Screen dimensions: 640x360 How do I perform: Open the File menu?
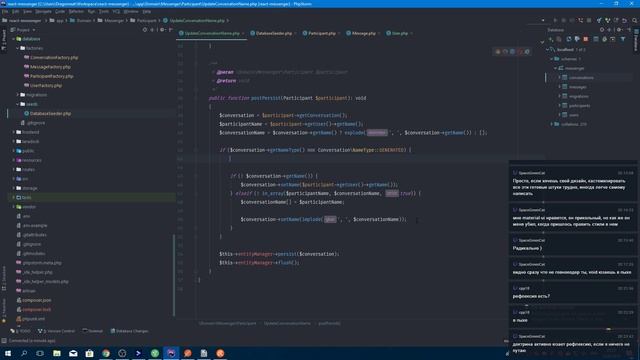click(5, 11)
